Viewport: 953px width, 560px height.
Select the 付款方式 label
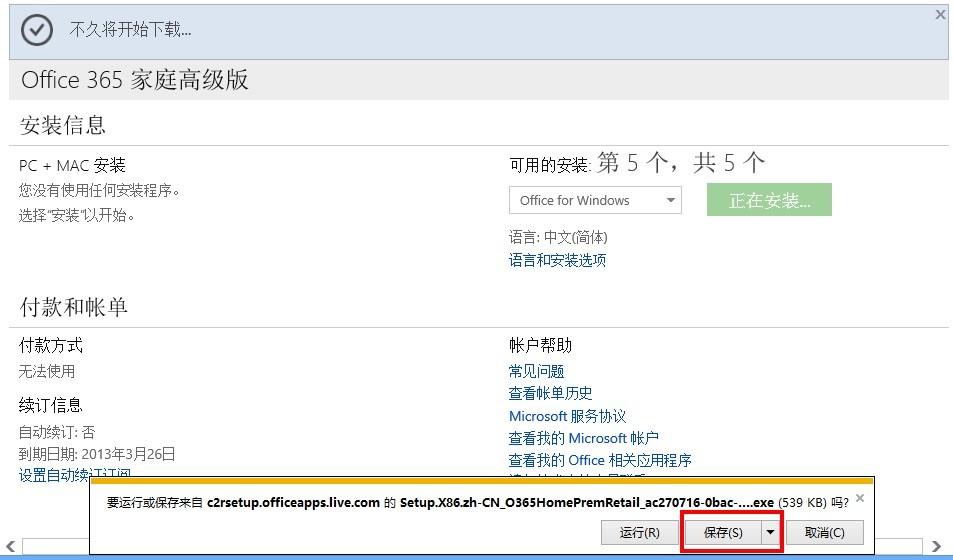(50, 345)
